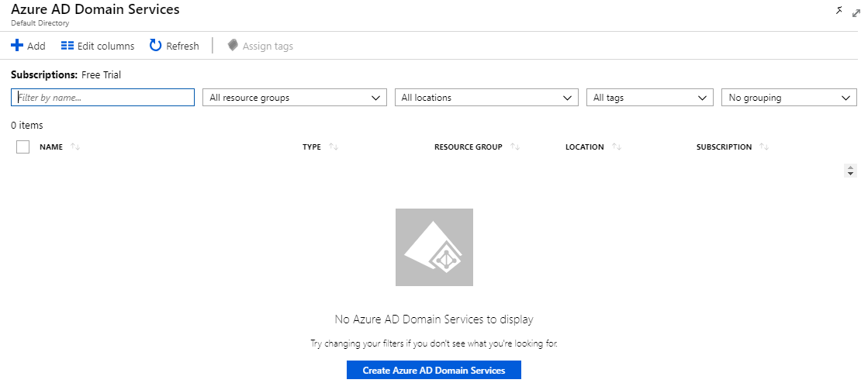Screen dimensions: 868x390
Task: Click the Azure AD Domain Services placeholder image
Action: [434, 247]
